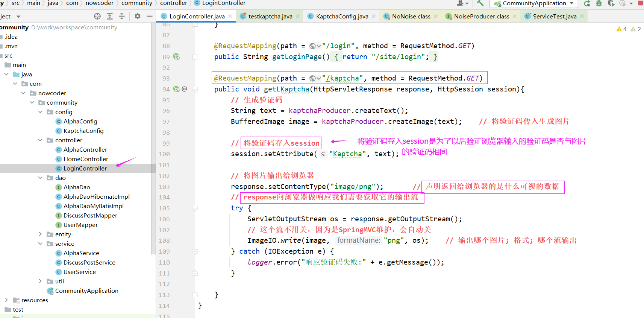Collapse the community package node
Image resolution: width=644 pixels, height=318 pixels.
point(32,102)
